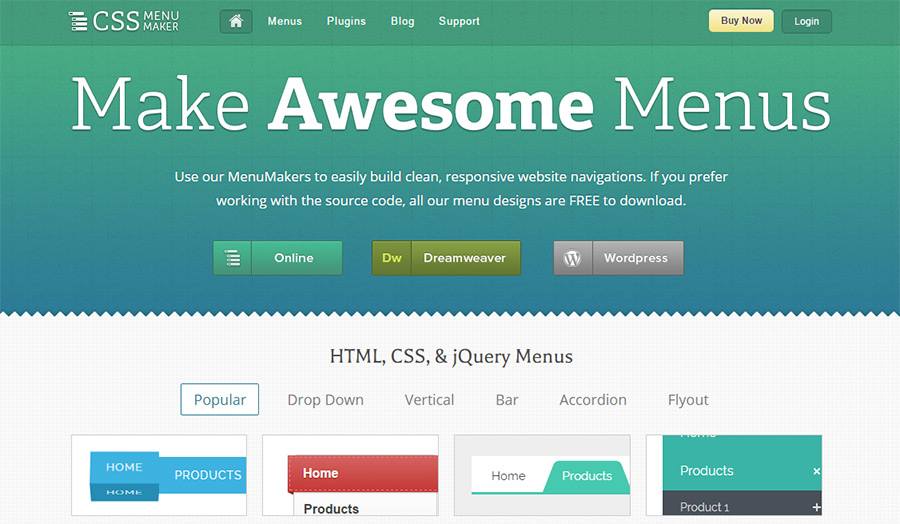Image resolution: width=900 pixels, height=524 pixels.
Task: Switch to the Accordion tab
Action: coord(593,399)
